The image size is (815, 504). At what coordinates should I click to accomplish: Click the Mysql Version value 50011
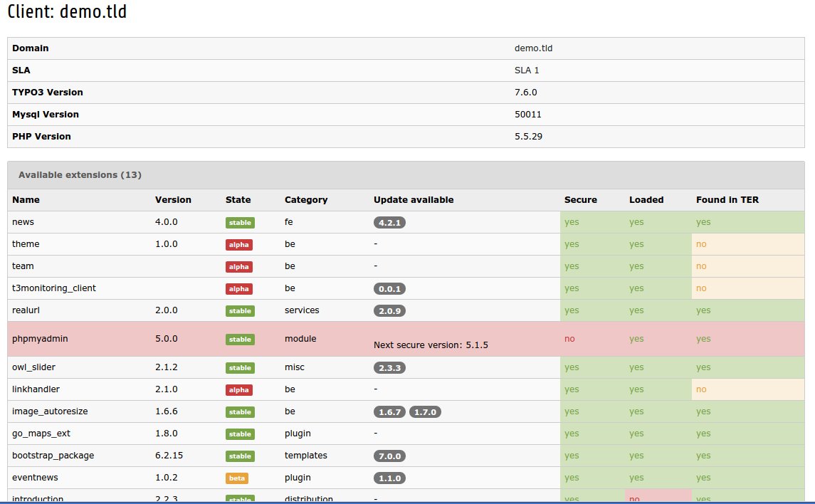point(528,115)
